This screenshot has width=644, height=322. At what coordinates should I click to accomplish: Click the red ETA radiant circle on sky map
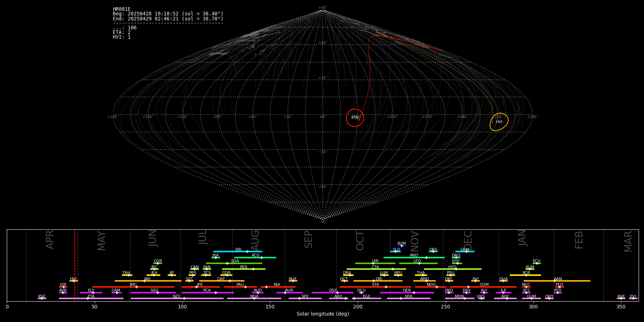(x=355, y=118)
